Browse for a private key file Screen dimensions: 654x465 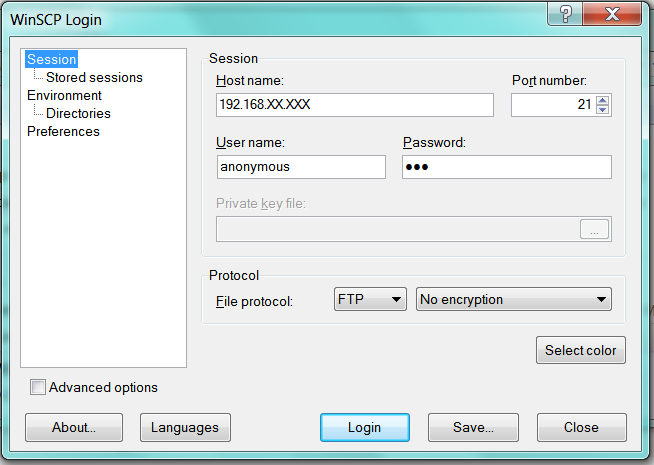pyautogui.click(x=594, y=229)
